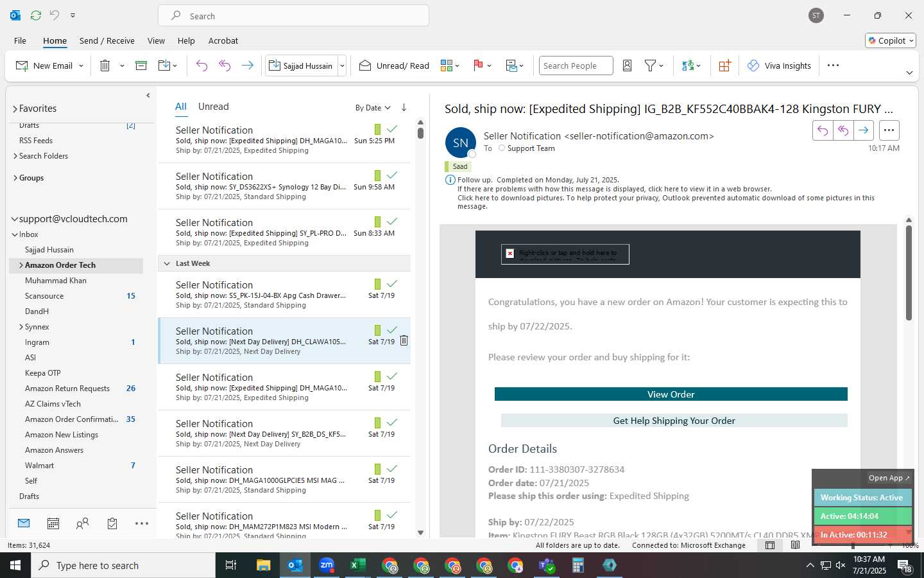Click Forward icon in reading pane
Image resolution: width=924 pixels, height=578 pixels.
point(864,130)
